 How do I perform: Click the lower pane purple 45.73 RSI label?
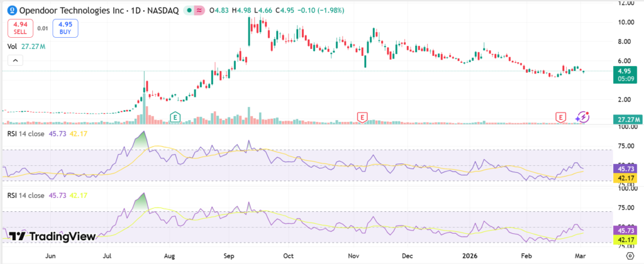tap(625, 230)
